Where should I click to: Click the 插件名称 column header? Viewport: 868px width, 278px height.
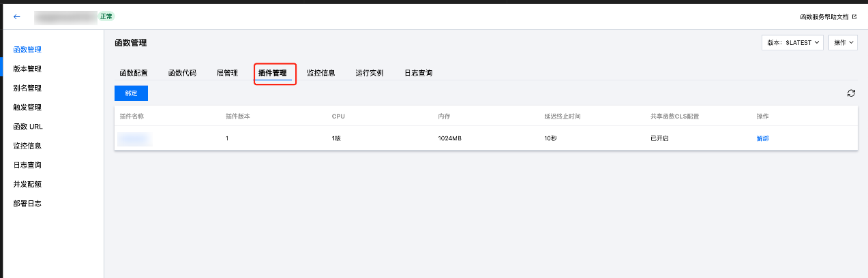click(132, 117)
